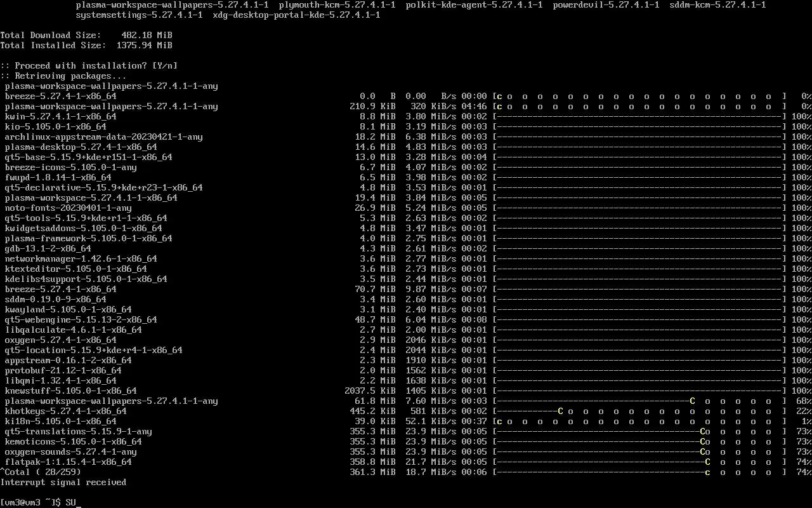Image resolution: width=812 pixels, height=508 pixels.
Task: Click the qt5-translations-5.15.9-1-any package name
Action: tap(79, 432)
